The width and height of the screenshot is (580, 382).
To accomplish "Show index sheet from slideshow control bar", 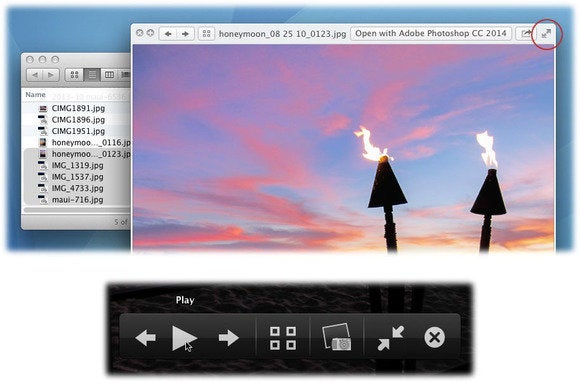I will pos(283,338).
